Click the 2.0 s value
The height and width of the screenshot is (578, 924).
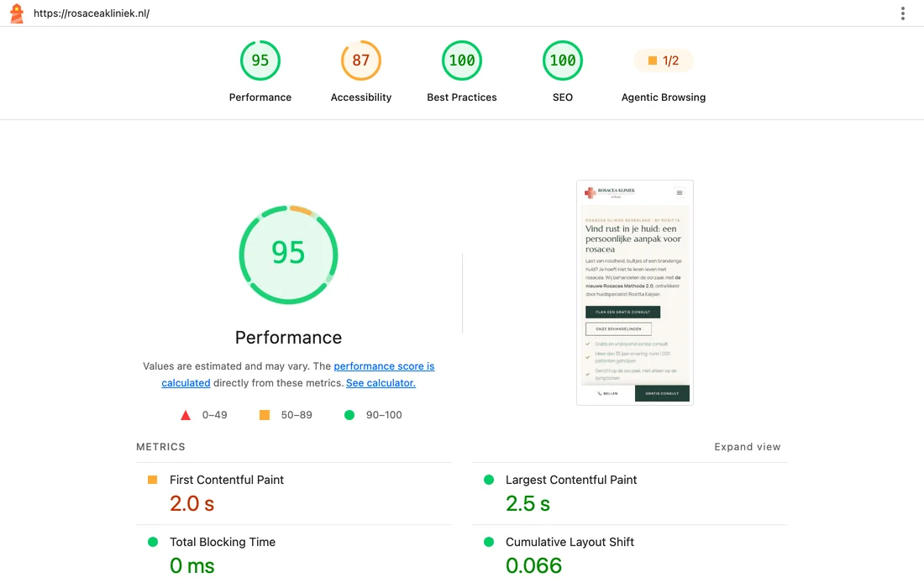click(x=192, y=504)
